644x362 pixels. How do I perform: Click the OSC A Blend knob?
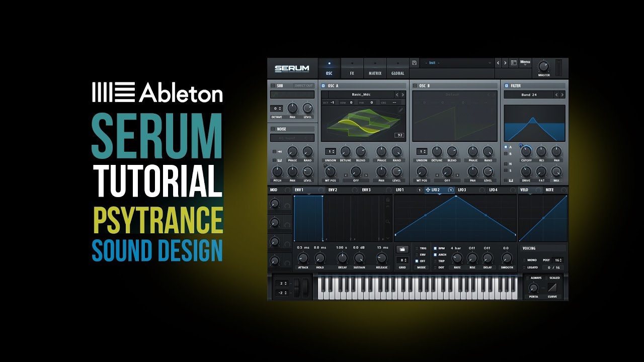point(361,151)
